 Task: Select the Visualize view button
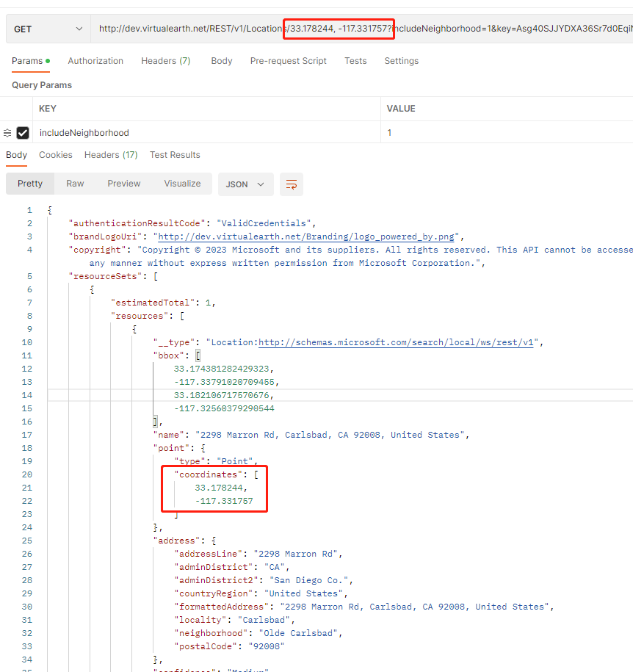click(182, 184)
